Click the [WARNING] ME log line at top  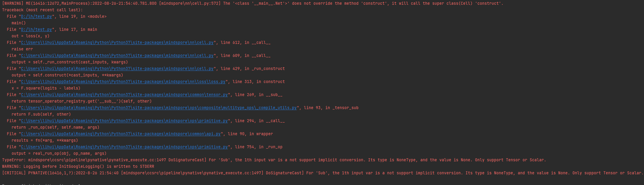click(x=252, y=4)
